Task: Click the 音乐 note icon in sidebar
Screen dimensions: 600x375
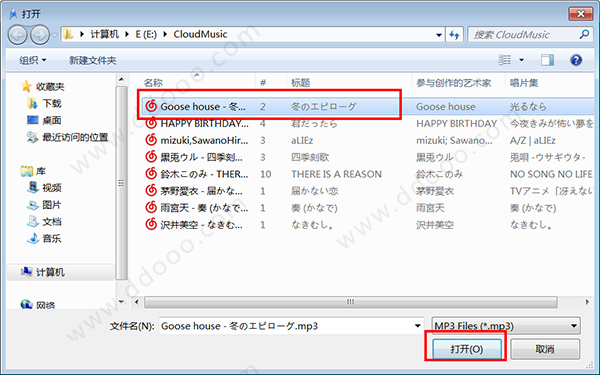Action: [33, 238]
